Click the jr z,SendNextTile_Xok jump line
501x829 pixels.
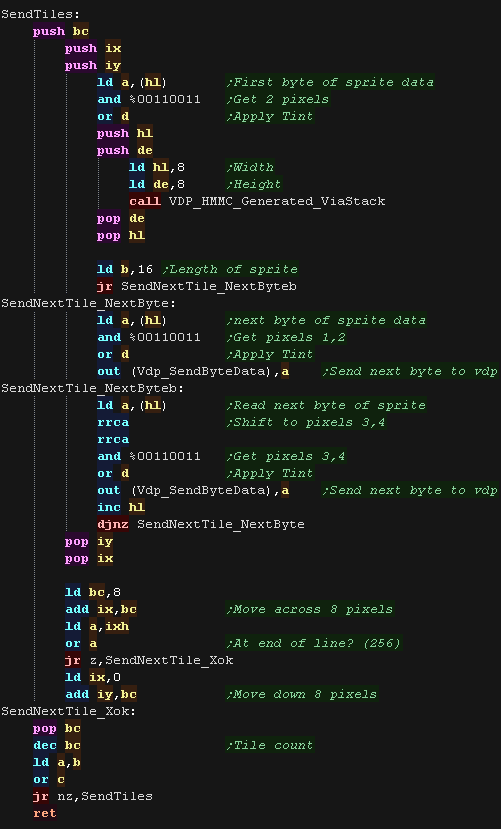149,660
